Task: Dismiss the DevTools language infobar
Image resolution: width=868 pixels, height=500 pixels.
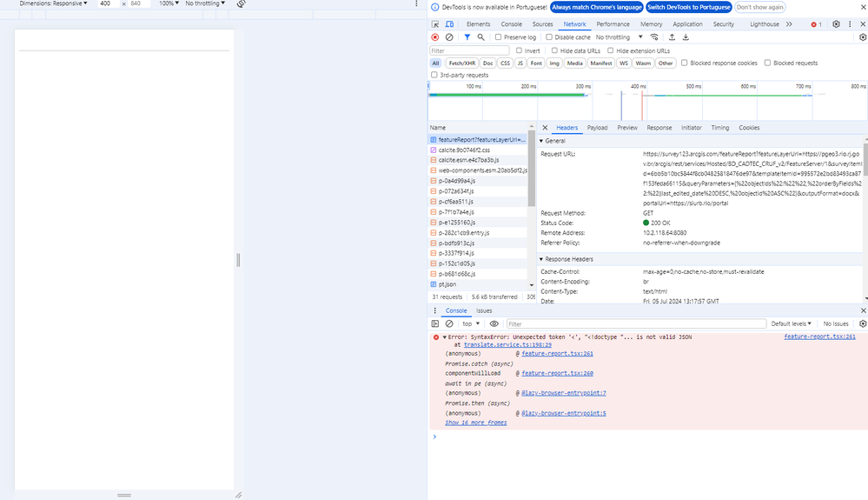Action: point(863,7)
